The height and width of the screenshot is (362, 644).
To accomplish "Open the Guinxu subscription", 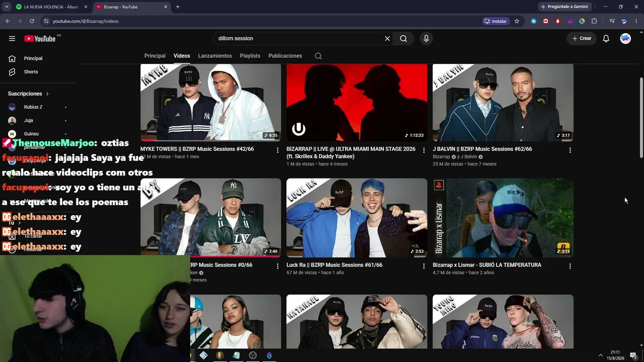I will [x=31, y=134].
